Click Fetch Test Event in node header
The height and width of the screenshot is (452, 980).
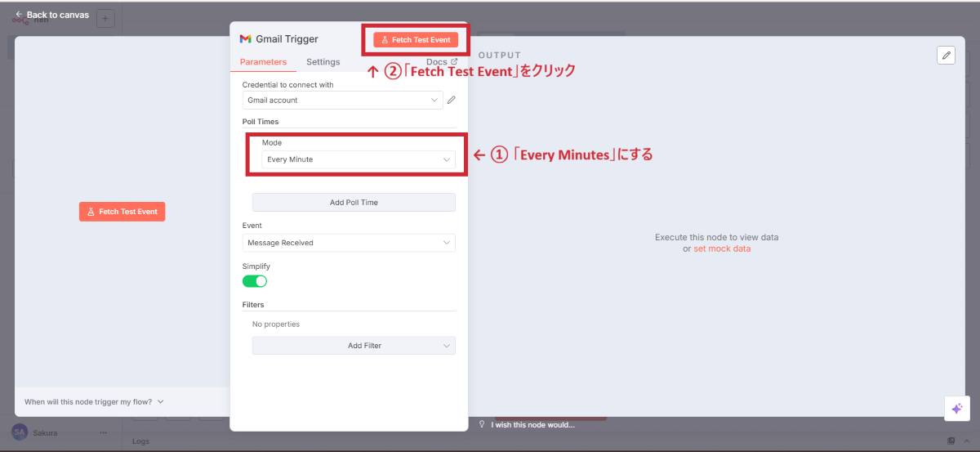tap(416, 39)
